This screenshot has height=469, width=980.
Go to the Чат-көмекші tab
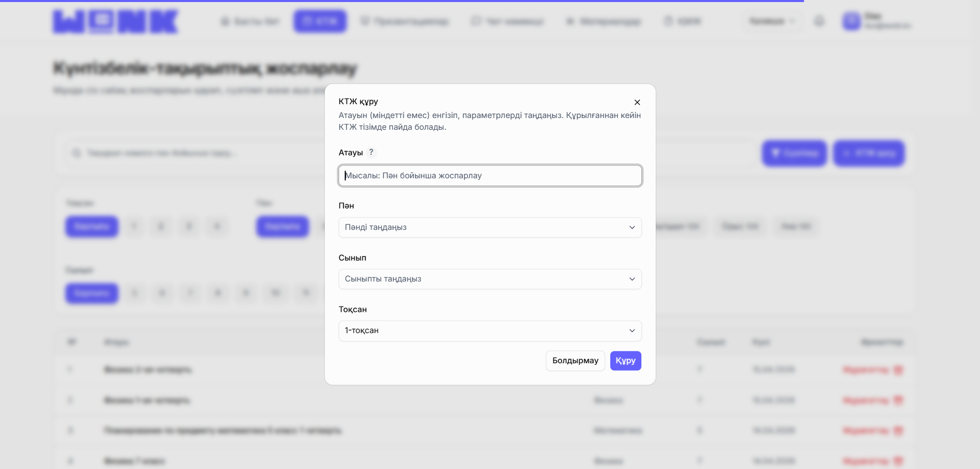pyautogui.click(x=507, y=21)
